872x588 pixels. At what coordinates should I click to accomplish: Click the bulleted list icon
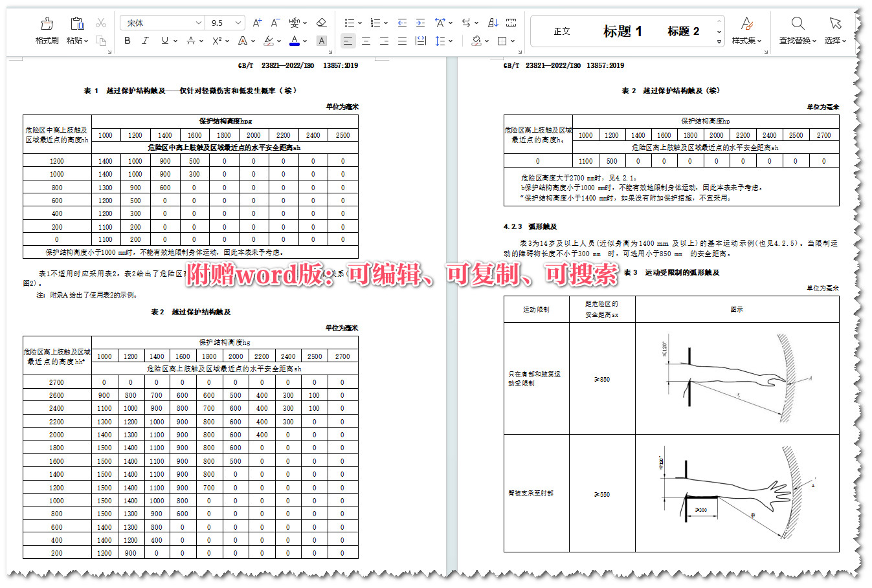[x=348, y=22]
